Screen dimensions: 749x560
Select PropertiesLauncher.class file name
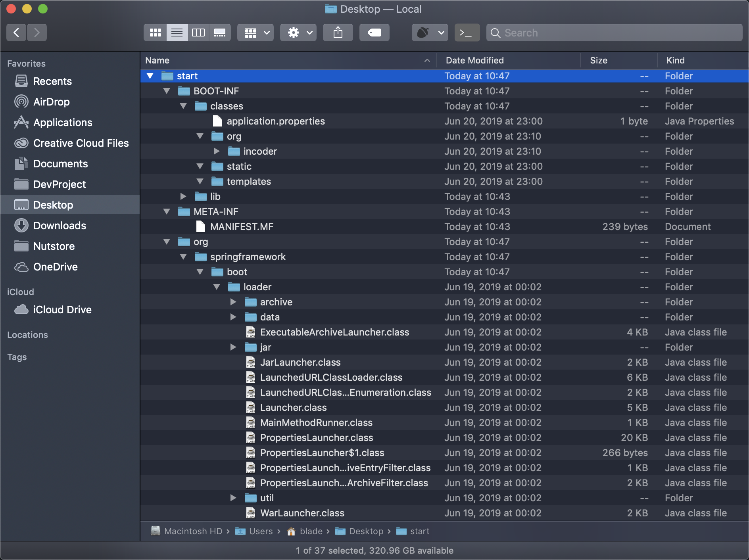point(317,437)
